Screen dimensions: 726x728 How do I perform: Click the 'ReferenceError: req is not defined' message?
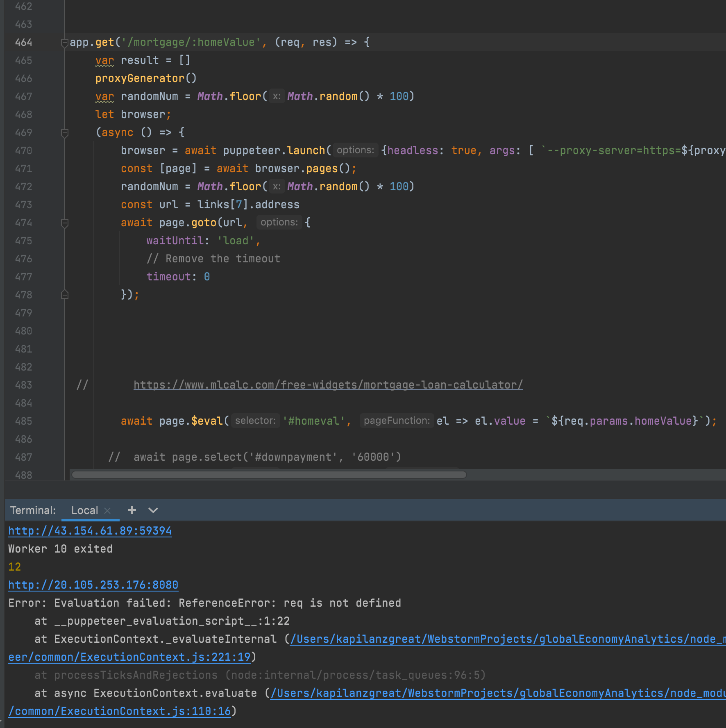pos(290,603)
